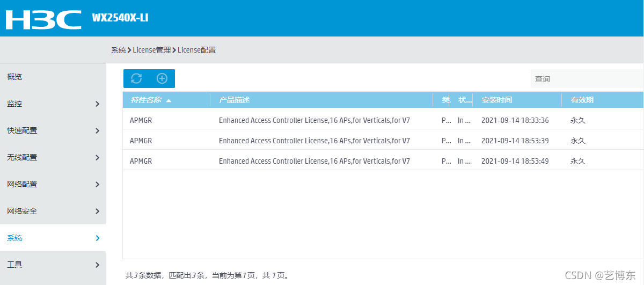The image size is (644, 285).
Task: Sort by 安装时间 column header
Action: [x=496, y=100]
